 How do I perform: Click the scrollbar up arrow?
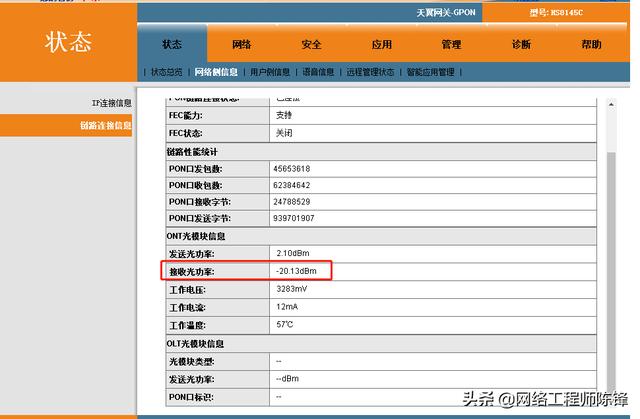pos(611,104)
